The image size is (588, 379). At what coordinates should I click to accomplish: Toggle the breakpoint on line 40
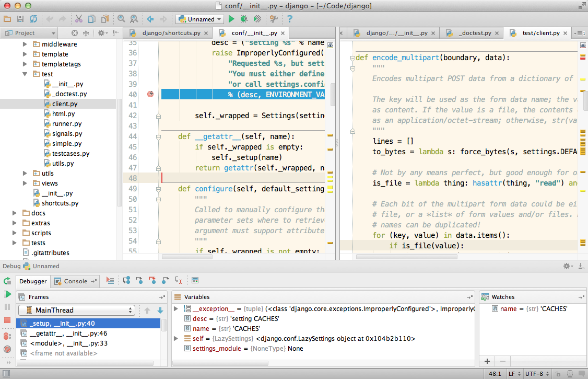coord(150,94)
